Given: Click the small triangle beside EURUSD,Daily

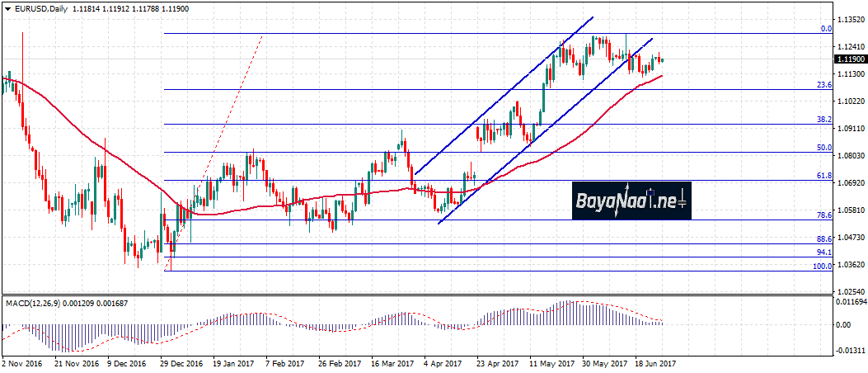Looking at the screenshot, I should click(x=7, y=9).
